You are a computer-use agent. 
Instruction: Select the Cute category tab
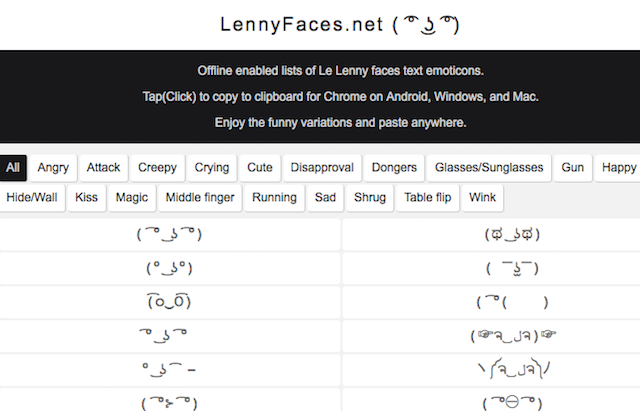[260, 168]
